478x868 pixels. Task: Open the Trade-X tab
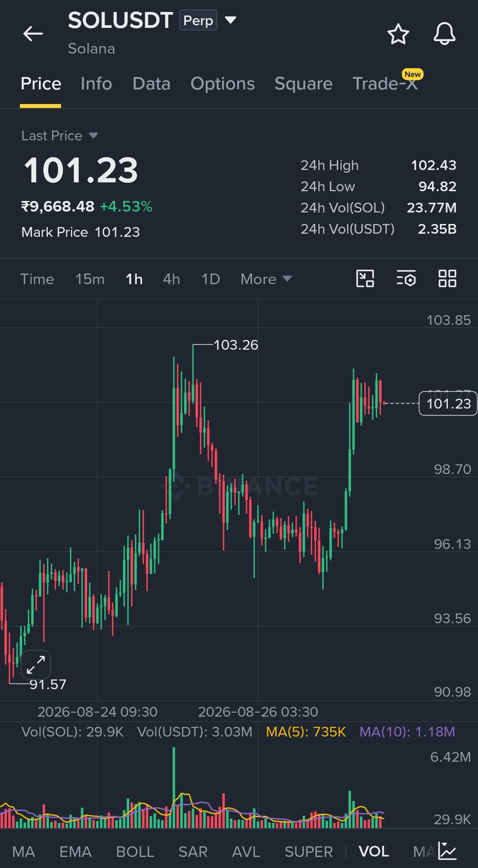pyautogui.click(x=385, y=84)
